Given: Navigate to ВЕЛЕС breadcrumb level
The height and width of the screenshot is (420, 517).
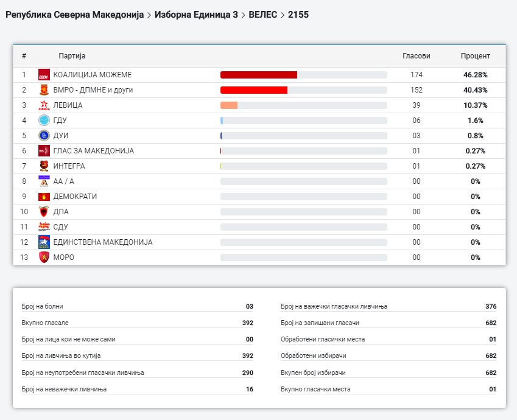Looking at the screenshot, I should (x=264, y=14).
